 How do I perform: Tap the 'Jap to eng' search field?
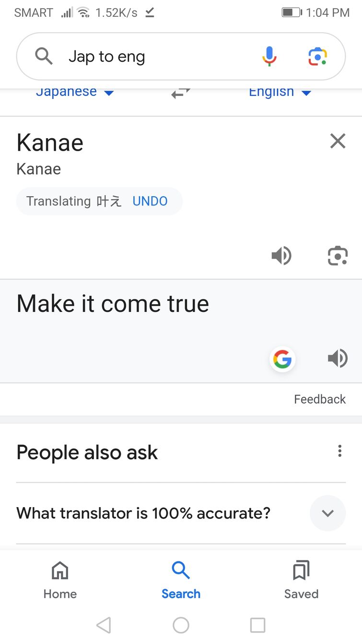coord(153,57)
